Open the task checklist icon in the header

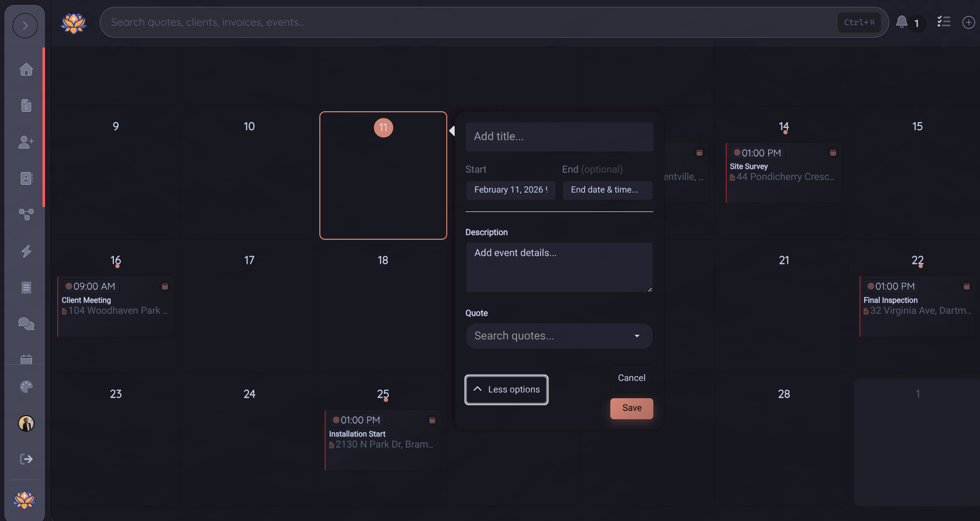(944, 22)
